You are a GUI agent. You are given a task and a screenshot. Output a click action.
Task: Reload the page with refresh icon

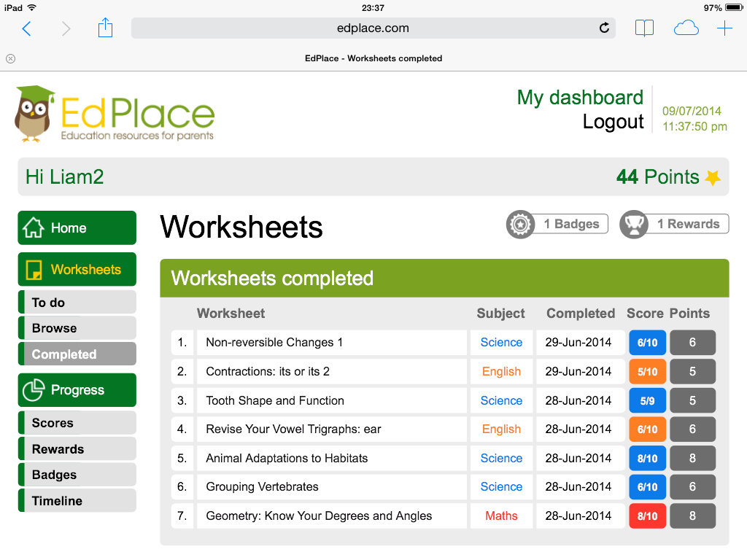[x=604, y=28]
